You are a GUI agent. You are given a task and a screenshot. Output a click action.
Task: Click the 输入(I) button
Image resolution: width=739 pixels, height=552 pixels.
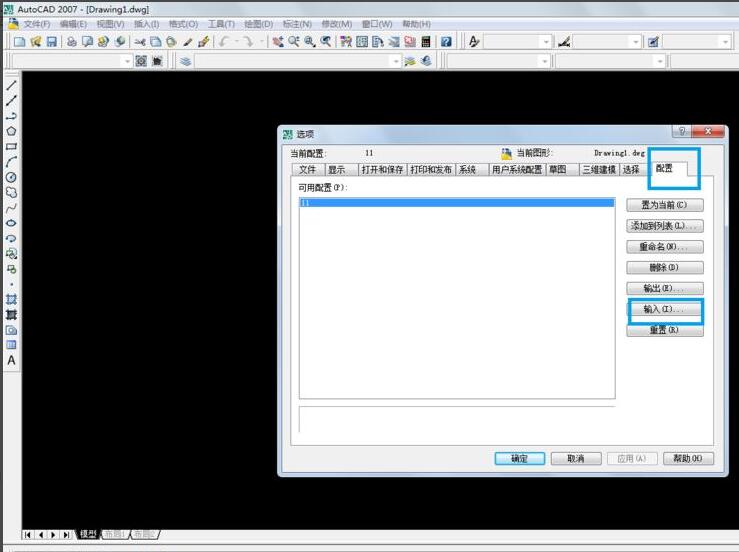pyautogui.click(x=665, y=309)
